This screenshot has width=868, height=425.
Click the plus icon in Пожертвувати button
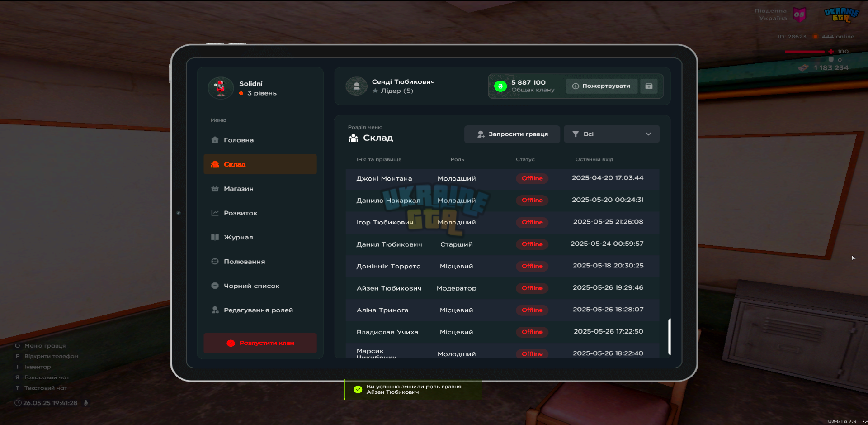[576, 86]
